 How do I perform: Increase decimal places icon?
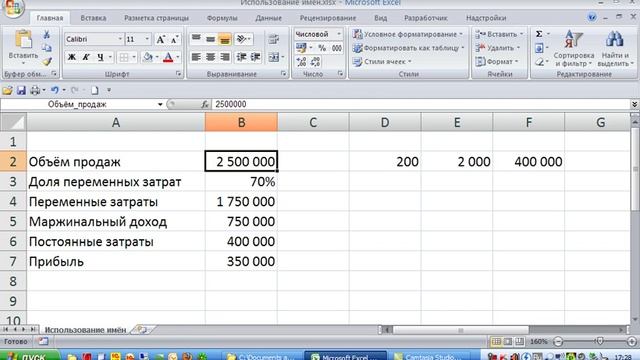point(302,62)
